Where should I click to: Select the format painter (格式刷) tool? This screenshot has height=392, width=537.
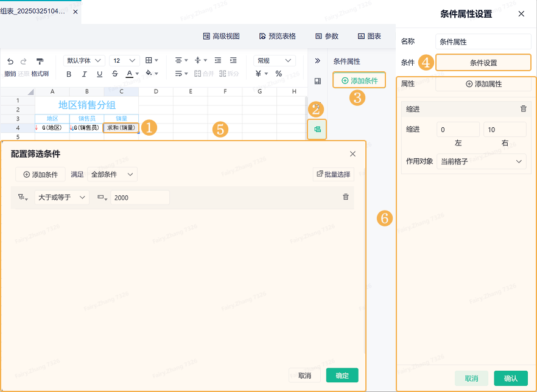pyautogui.click(x=40, y=61)
